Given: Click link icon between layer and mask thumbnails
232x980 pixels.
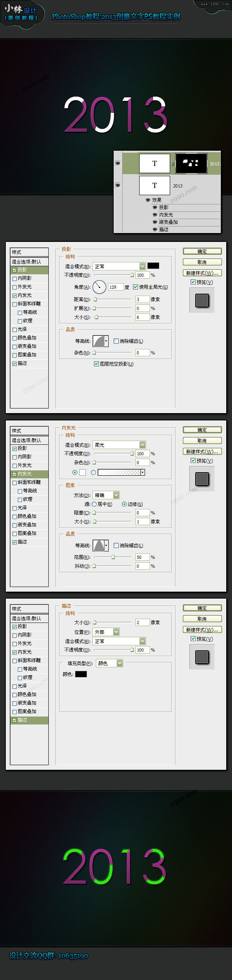Looking at the screenshot, I should coord(172,163).
